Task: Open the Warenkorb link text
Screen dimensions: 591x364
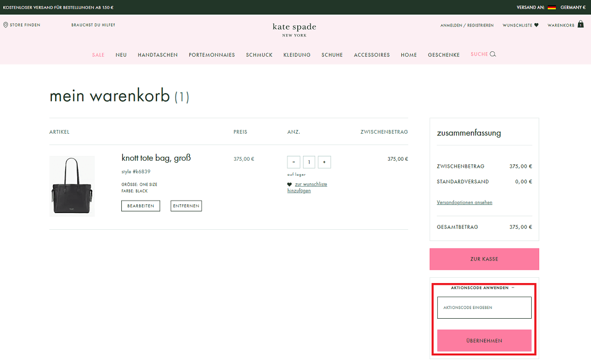Action: [x=561, y=25]
